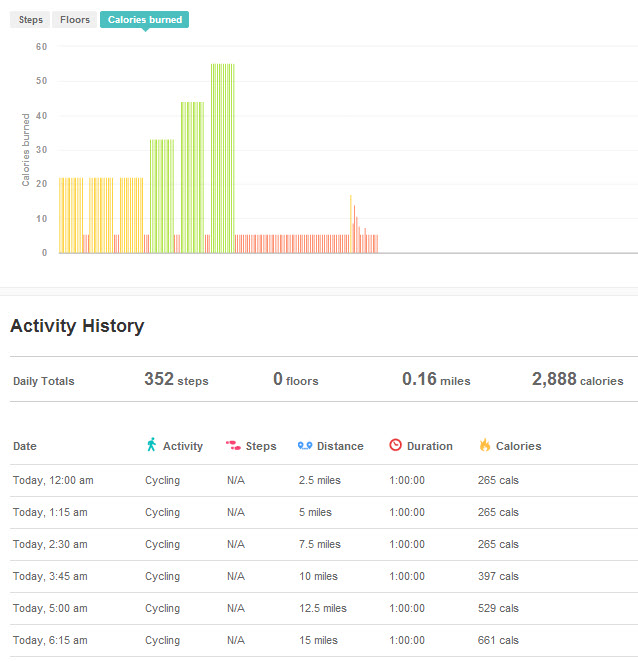Screen dimensions: 638x662
Task: Click the red Duration clock icon
Action: 396,445
